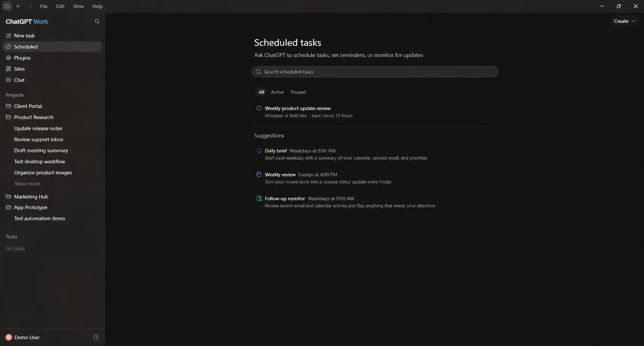The height and width of the screenshot is (346, 644).
Task: Click the Marketing Hub folder icon
Action: point(8,197)
